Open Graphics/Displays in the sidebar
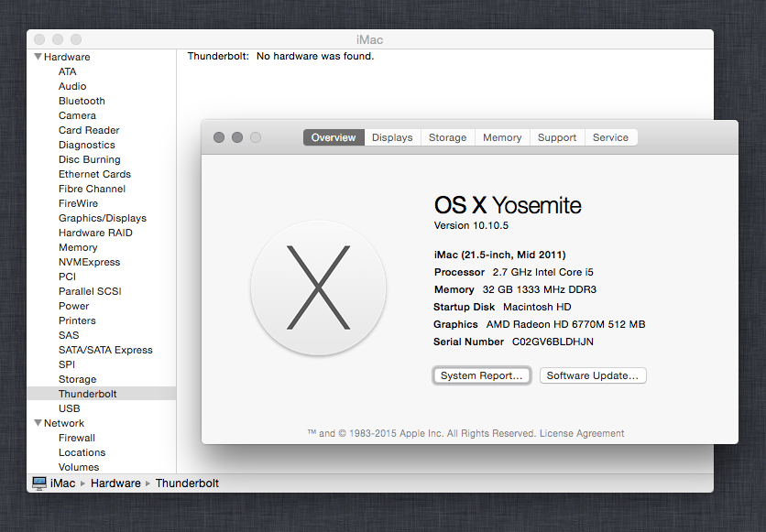 click(103, 218)
